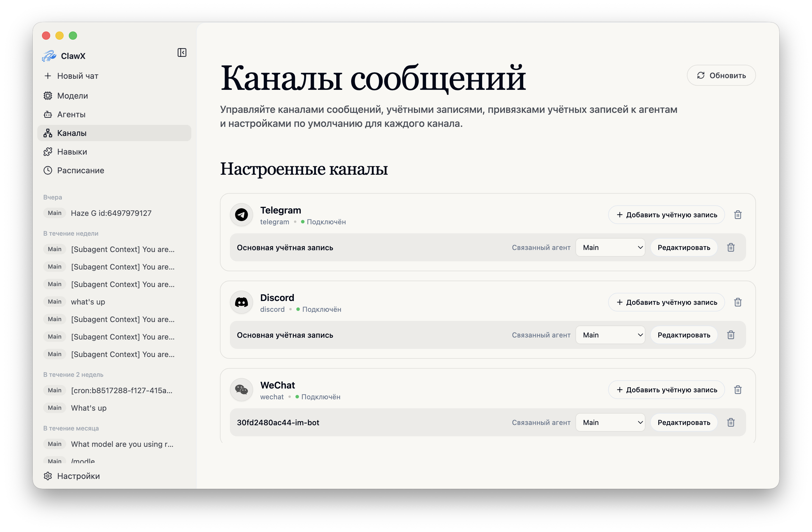This screenshot has width=812, height=532.
Task: Add an account to the WeChat channel
Action: (666, 390)
